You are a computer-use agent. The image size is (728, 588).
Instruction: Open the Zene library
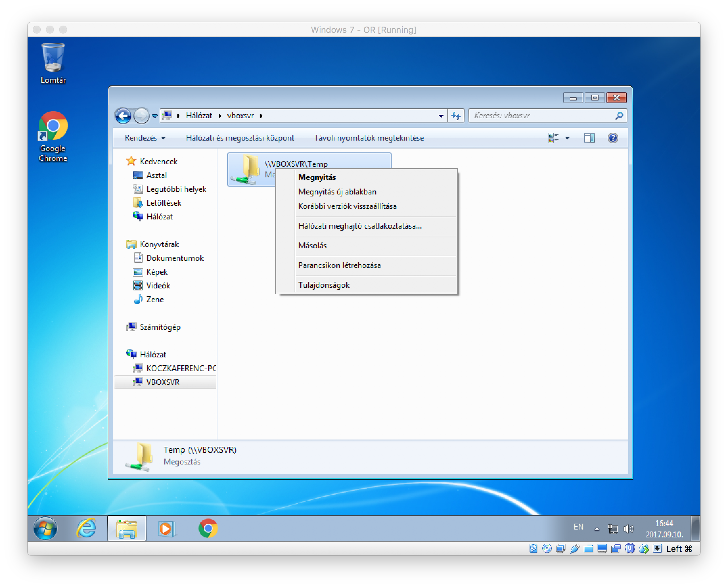coord(148,300)
